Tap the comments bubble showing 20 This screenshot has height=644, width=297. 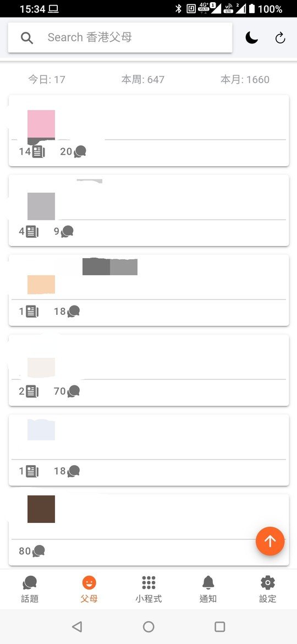pos(80,151)
